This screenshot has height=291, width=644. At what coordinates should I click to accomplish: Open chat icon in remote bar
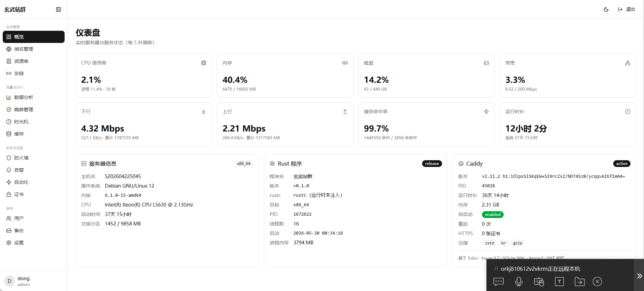click(x=499, y=282)
